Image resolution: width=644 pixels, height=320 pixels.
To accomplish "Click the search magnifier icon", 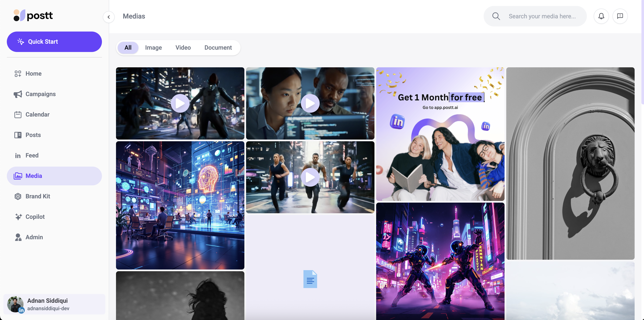I will pos(496,16).
